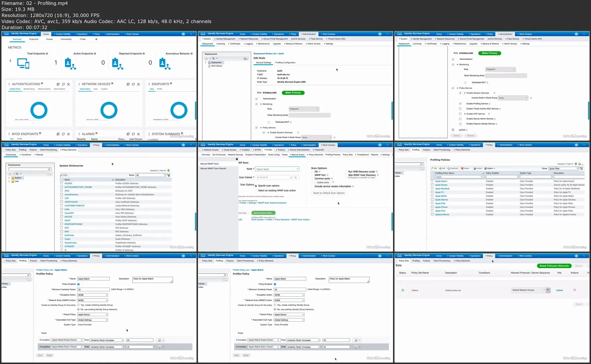This screenshot has height=364, width=591.
Task: Click Reset to Default Scan Options
Action: pos(329,193)
